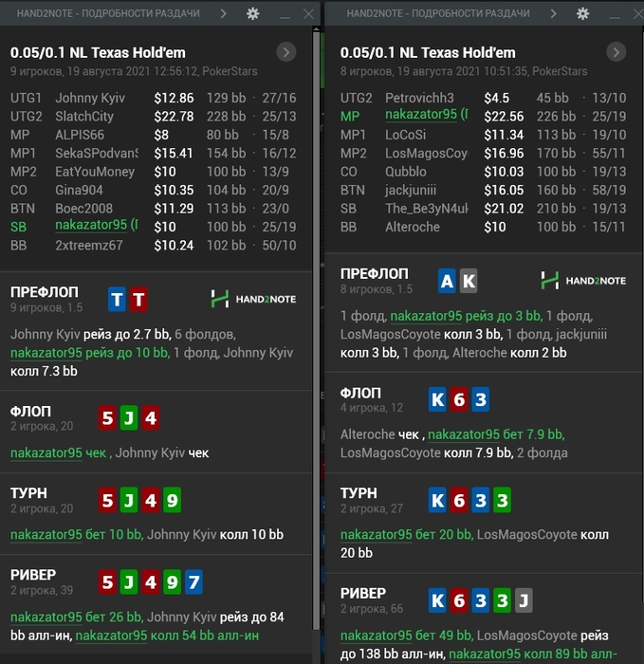Click ТУРН heading in left window

(28, 493)
